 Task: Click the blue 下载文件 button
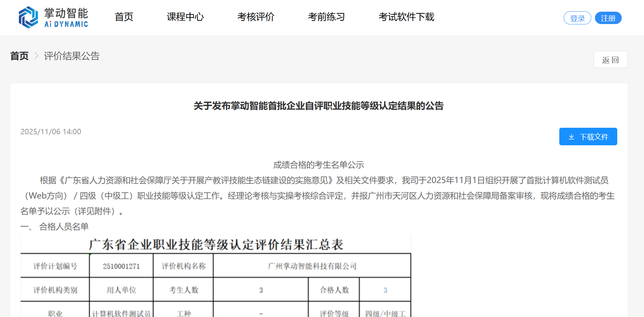(588, 136)
